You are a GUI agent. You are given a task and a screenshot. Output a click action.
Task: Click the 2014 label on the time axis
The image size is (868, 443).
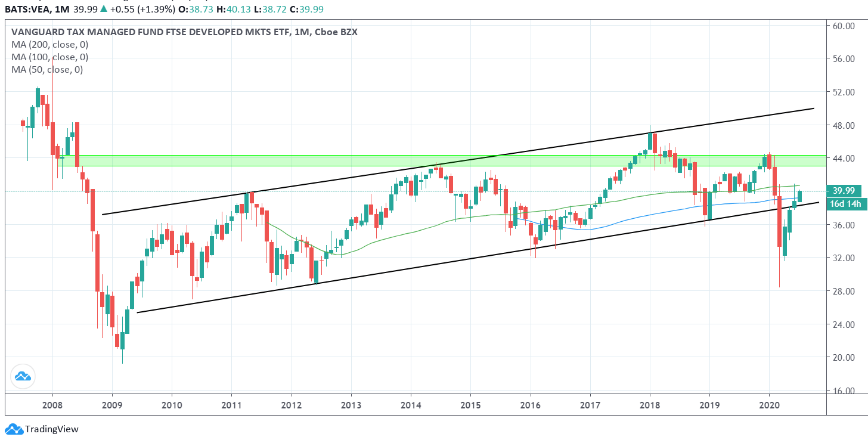coord(411,405)
